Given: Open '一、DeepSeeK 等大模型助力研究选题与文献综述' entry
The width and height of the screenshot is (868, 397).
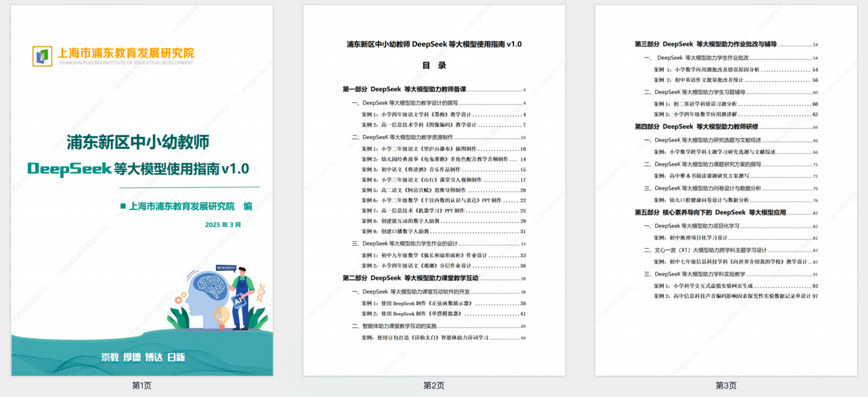Looking at the screenshot, I should (731, 140).
